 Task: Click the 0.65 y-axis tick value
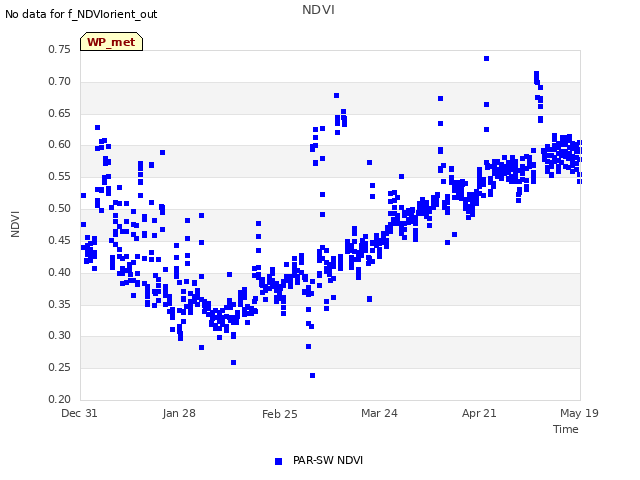60,113
